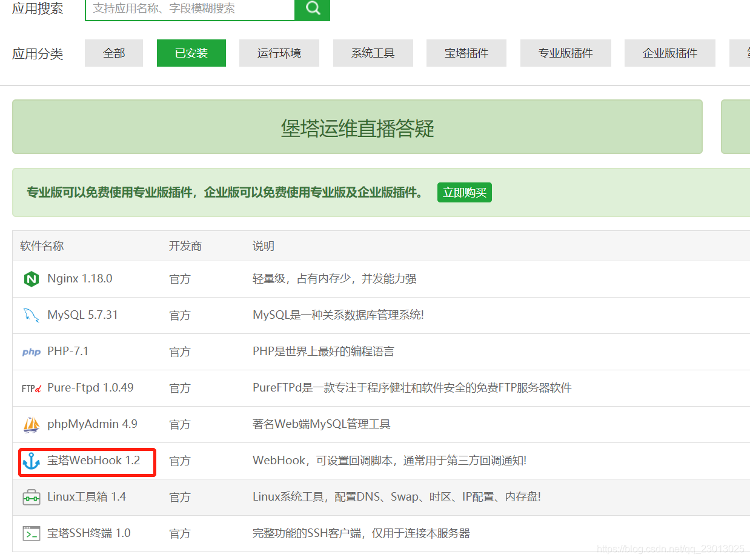The height and width of the screenshot is (560, 750).
Task: Open Nginx 1.18.0 software entry
Action: tap(80, 279)
